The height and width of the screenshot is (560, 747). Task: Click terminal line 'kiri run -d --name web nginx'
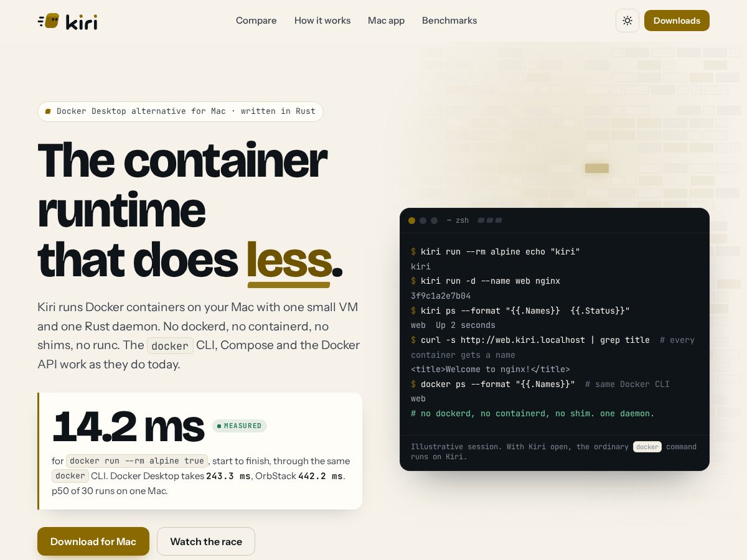[x=486, y=281]
